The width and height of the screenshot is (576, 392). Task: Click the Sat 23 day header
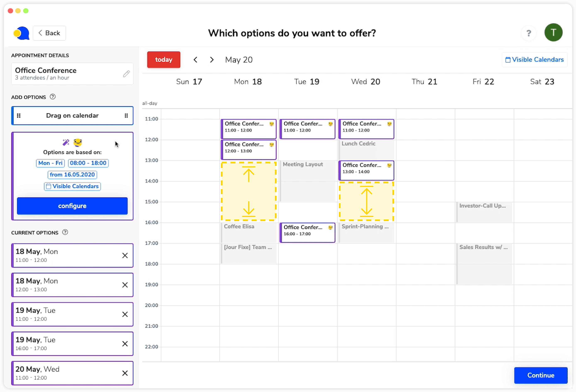click(542, 82)
